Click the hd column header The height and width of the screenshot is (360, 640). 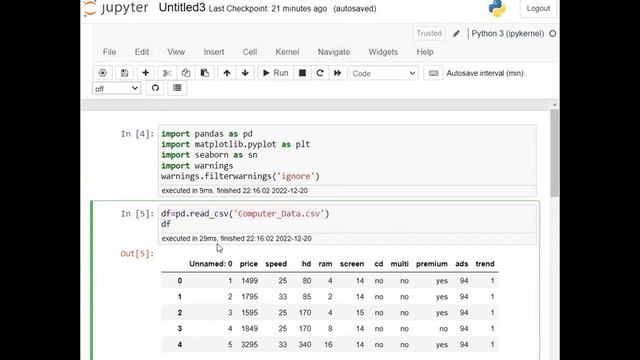click(307, 264)
